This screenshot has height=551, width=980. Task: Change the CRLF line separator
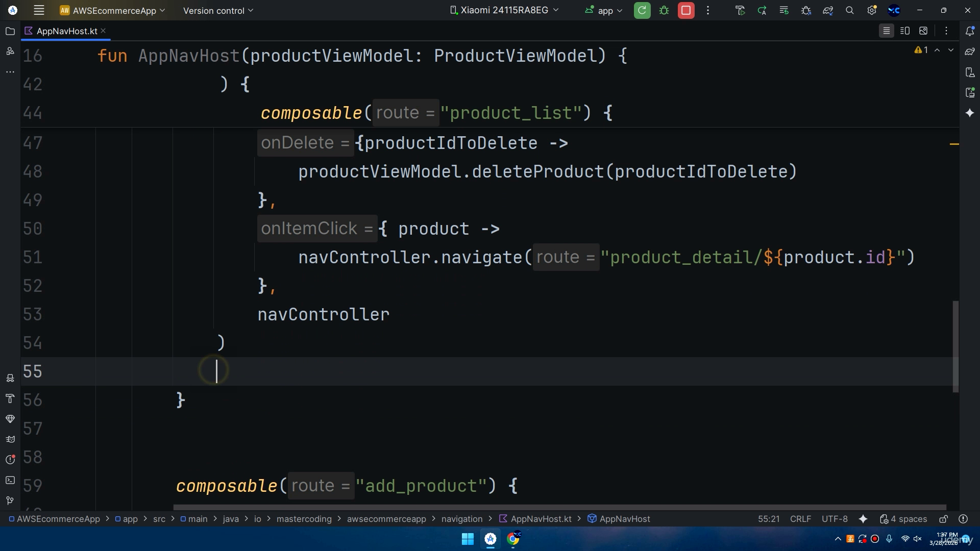pyautogui.click(x=800, y=519)
